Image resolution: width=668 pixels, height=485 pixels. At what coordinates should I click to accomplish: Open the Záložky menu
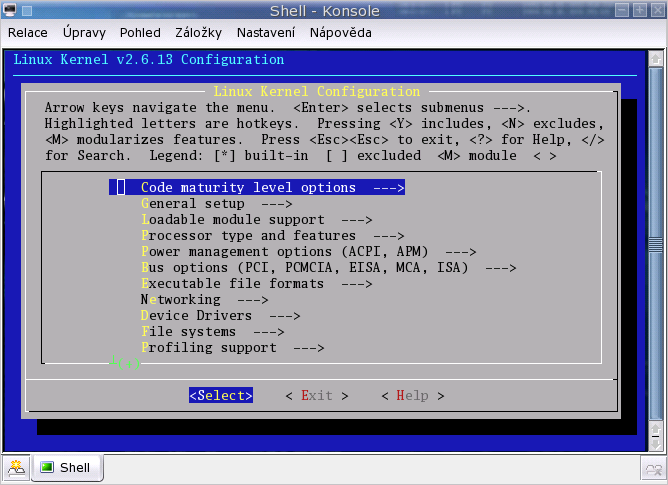pos(199,33)
